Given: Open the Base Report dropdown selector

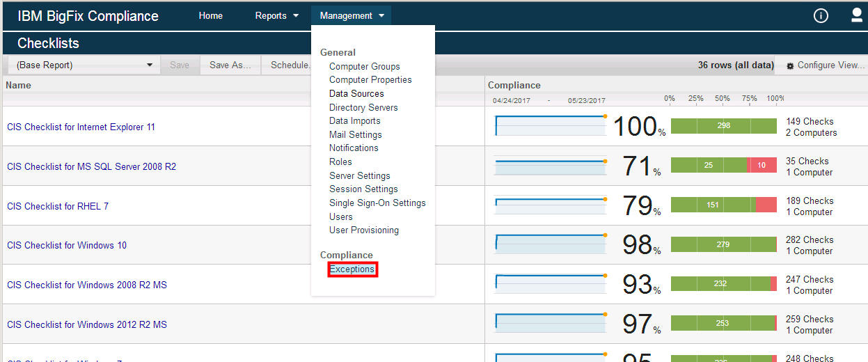Looking at the screenshot, I should click(84, 65).
